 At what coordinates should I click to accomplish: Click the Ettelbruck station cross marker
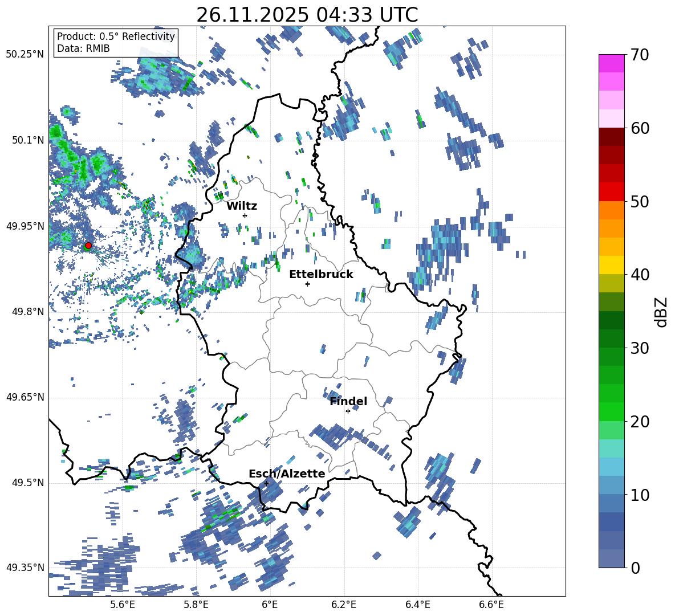tap(307, 284)
